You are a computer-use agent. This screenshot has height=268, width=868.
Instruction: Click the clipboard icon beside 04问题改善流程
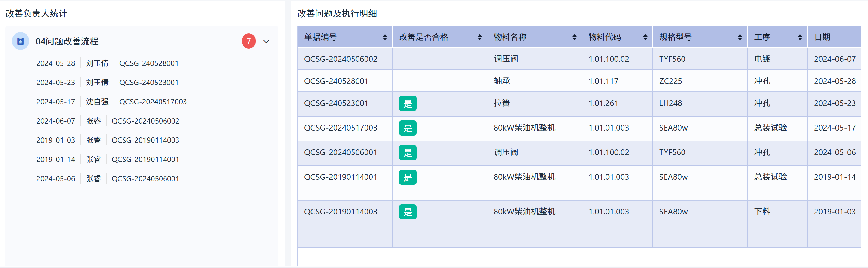pos(20,41)
